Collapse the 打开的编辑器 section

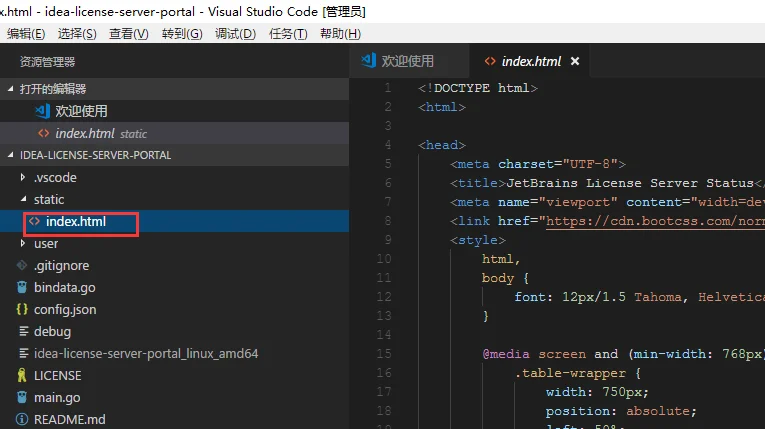11,89
